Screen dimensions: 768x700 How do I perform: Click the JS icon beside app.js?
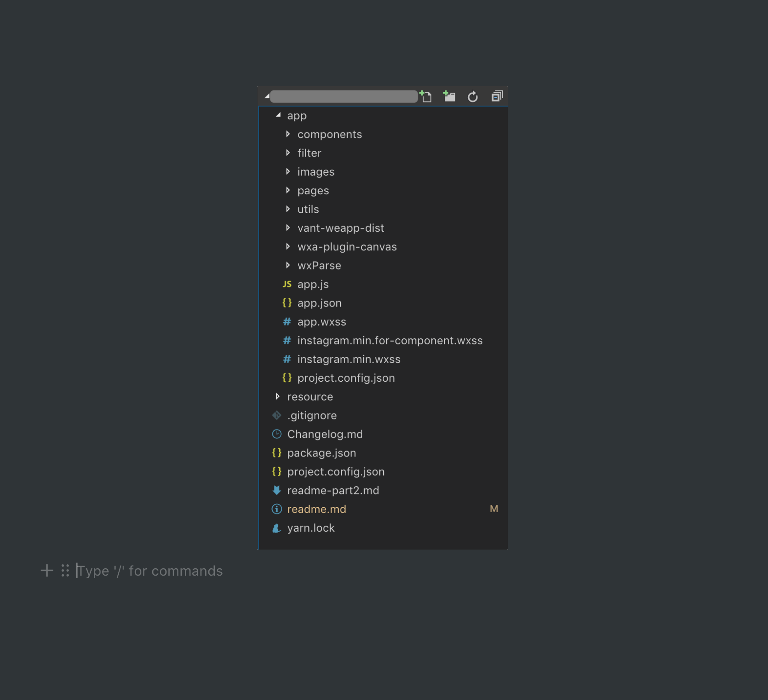click(287, 284)
